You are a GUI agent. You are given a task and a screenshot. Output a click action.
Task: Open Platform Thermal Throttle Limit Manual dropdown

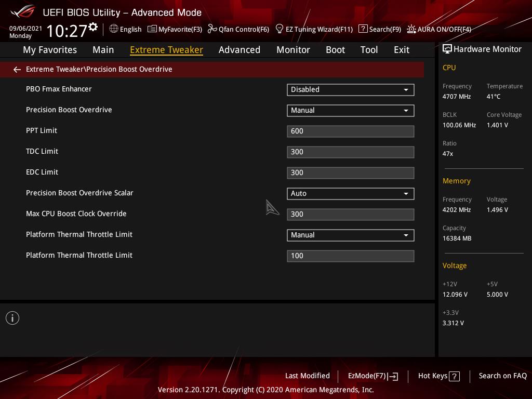[x=351, y=235]
